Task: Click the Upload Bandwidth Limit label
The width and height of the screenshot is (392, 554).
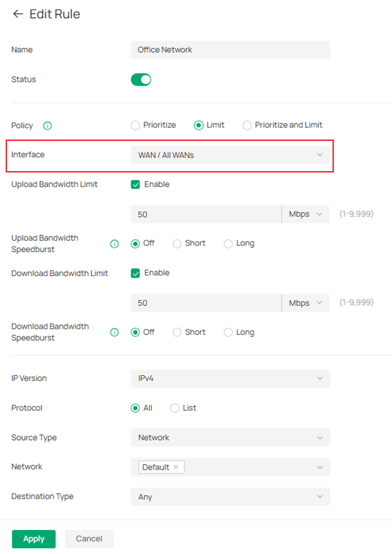Action: [x=54, y=184]
